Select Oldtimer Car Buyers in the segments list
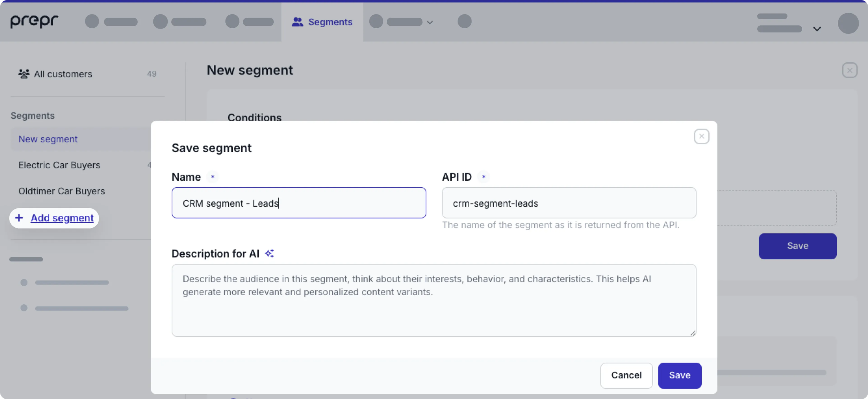 click(x=62, y=191)
